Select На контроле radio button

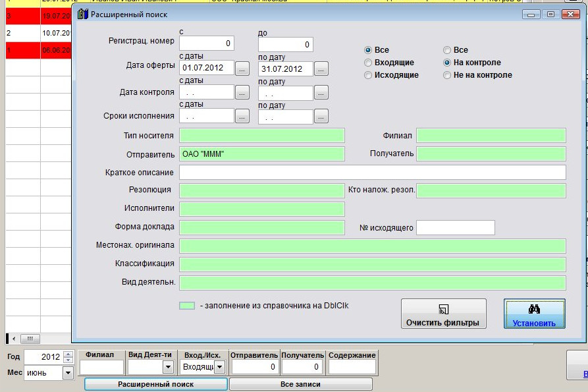coord(447,63)
